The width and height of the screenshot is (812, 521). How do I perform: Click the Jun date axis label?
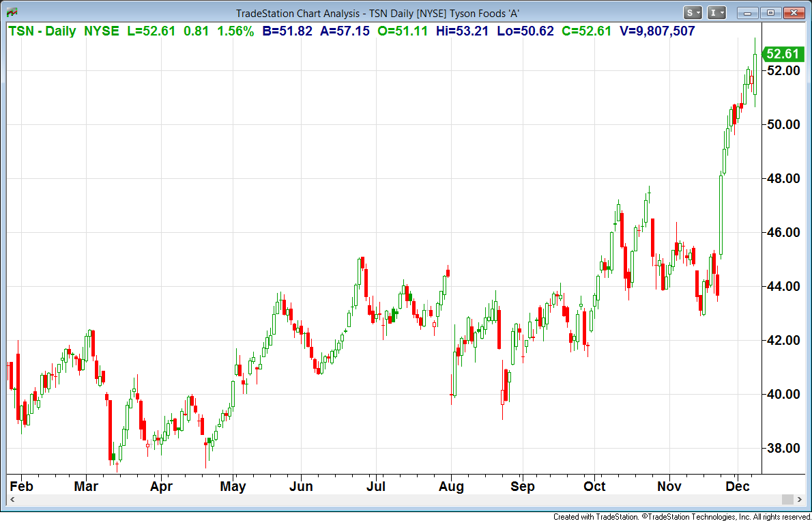coord(301,487)
